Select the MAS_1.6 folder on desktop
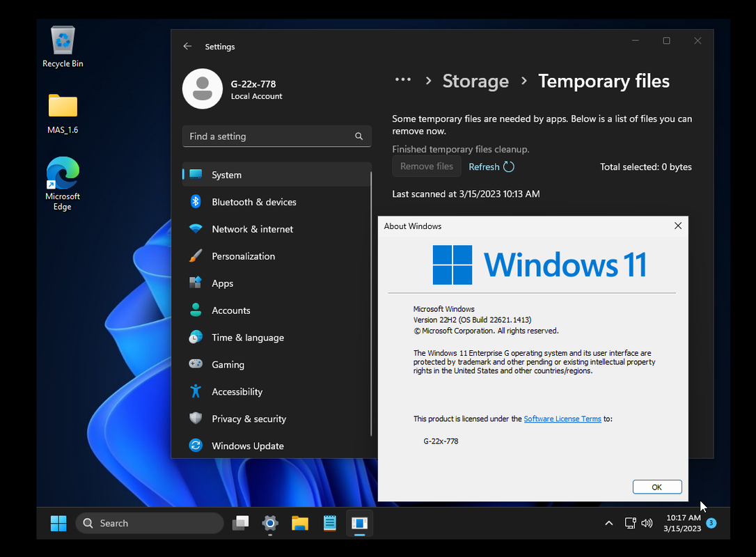756x557 pixels. tap(63, 113)
